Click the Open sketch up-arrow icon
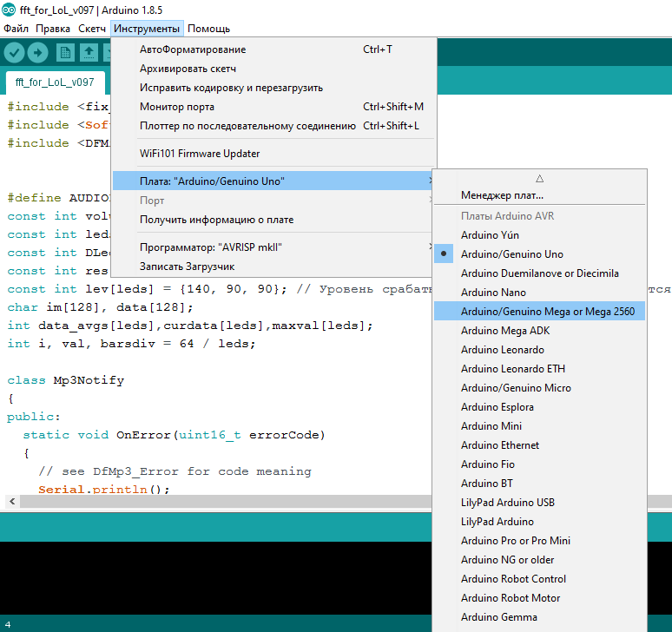672x632 pixels. (x=89, y=53)
